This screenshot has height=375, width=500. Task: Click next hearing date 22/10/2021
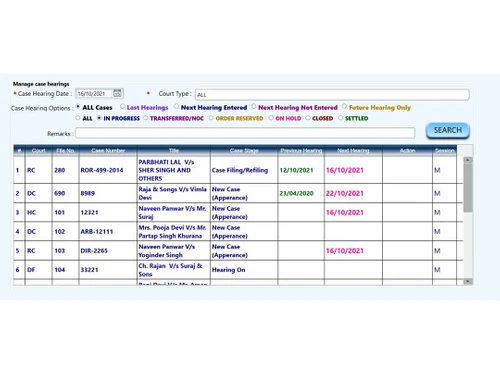pyautogui.click(x=345, y=193)
